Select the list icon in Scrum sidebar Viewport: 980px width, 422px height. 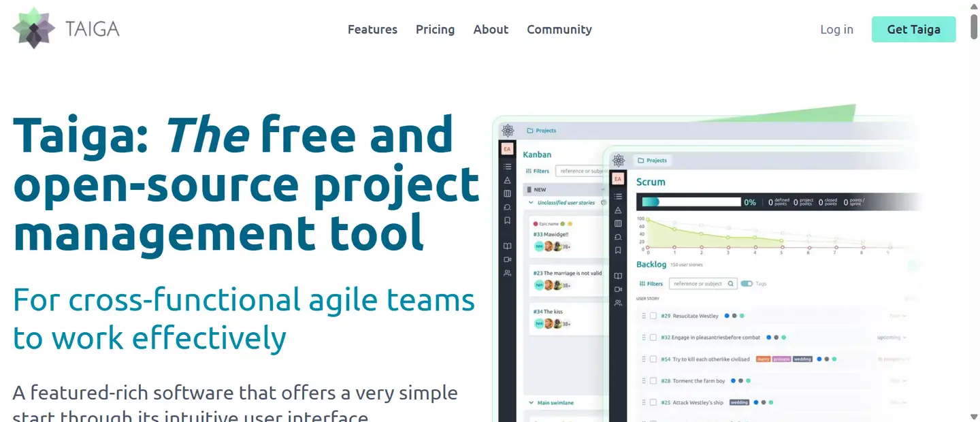[618, 197]
